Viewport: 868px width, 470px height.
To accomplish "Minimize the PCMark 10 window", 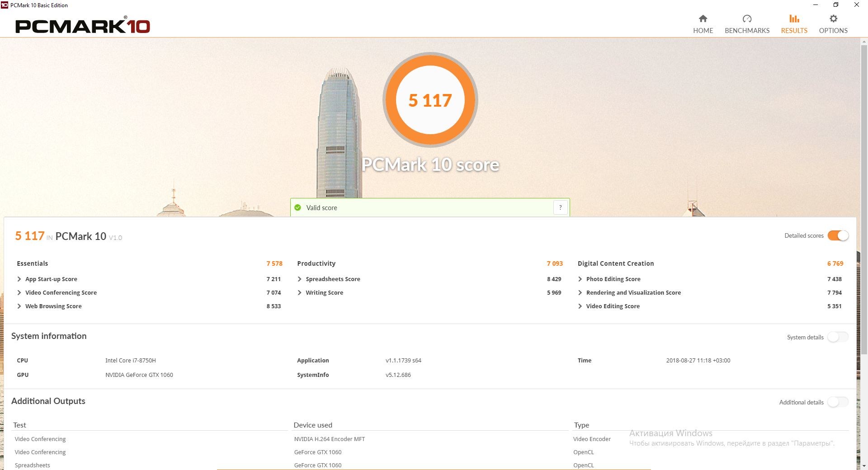I will click(816, 5).
